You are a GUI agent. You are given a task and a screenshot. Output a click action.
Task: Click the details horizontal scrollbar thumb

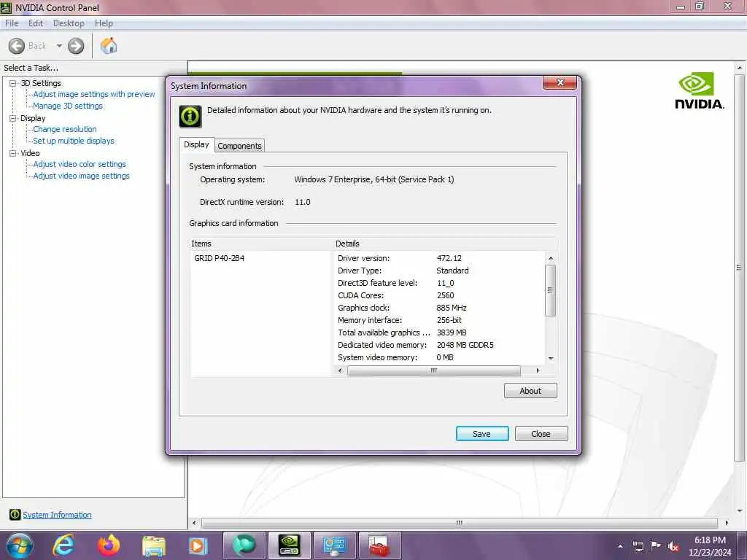pos(434,370)
